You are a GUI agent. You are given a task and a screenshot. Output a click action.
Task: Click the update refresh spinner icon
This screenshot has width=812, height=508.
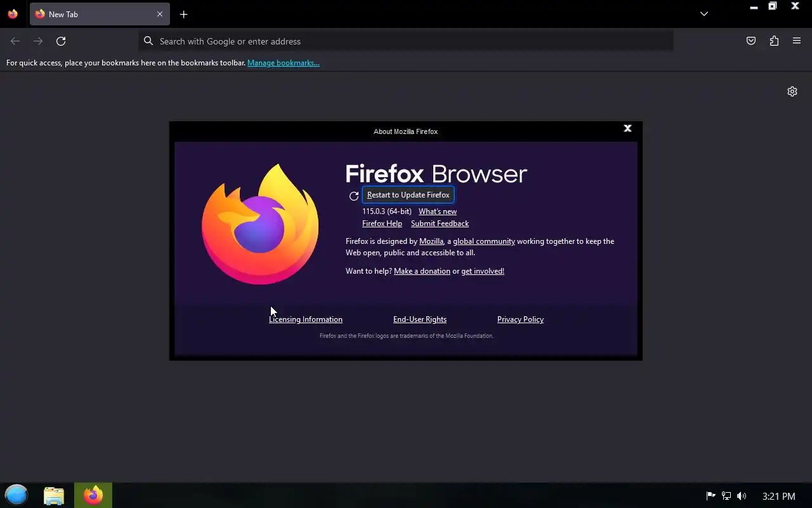click(354, 196)
